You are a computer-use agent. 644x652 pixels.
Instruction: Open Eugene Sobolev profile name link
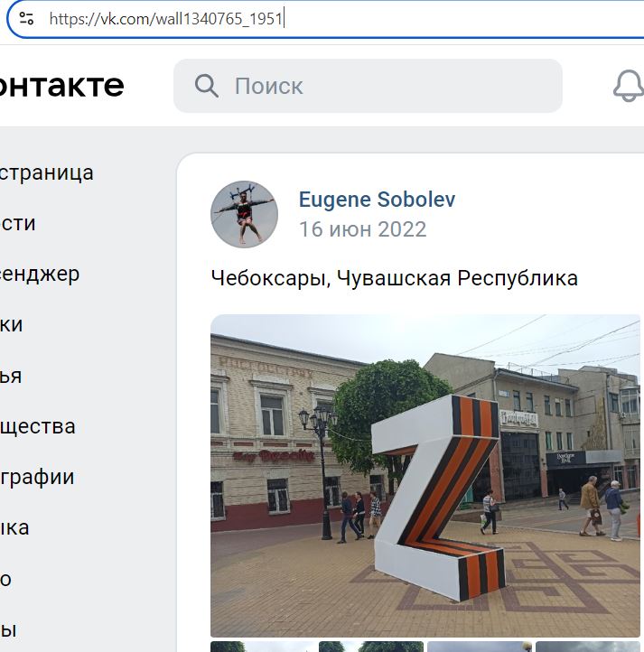point(377,200)
